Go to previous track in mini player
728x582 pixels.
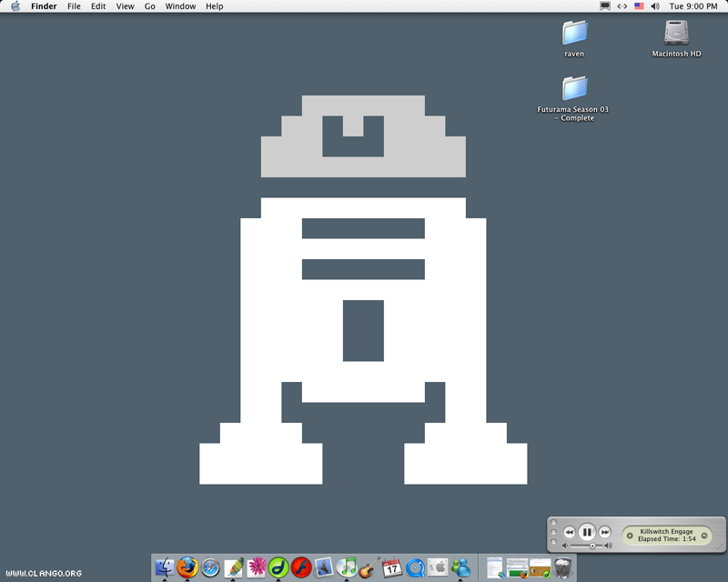569,532
